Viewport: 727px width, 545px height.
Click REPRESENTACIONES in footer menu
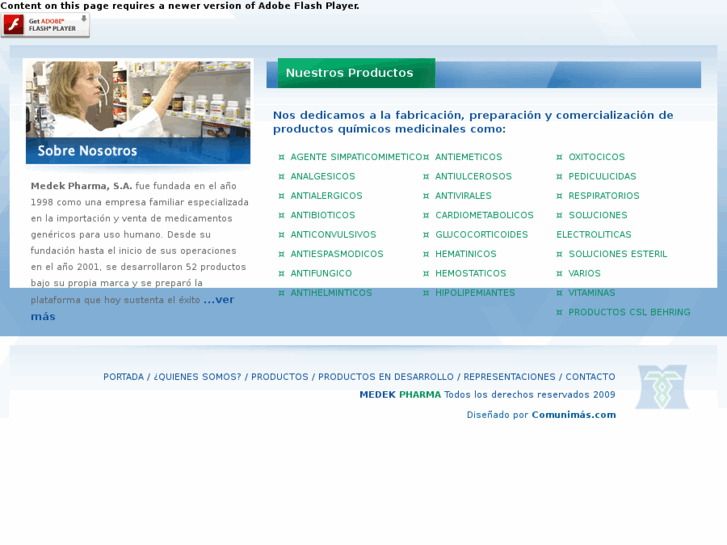point(509,377)
